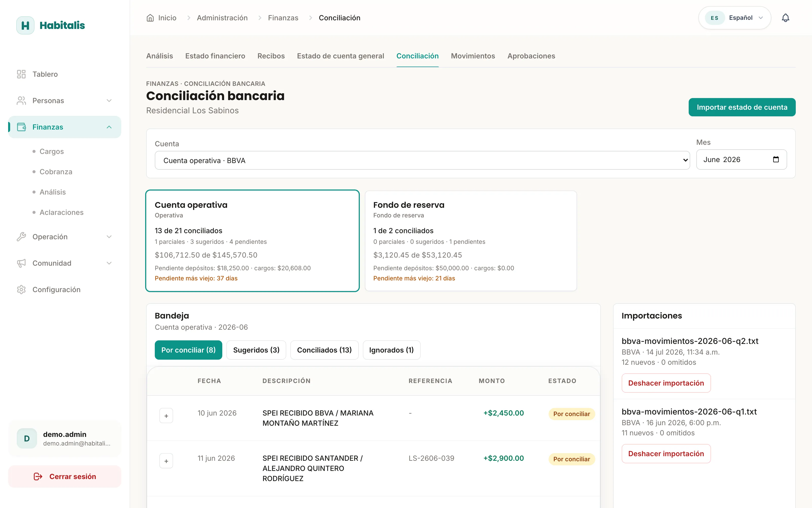Click the home icon in breadcrumb
The width and height of the screenshot is (812, 508).
[150, 18]
